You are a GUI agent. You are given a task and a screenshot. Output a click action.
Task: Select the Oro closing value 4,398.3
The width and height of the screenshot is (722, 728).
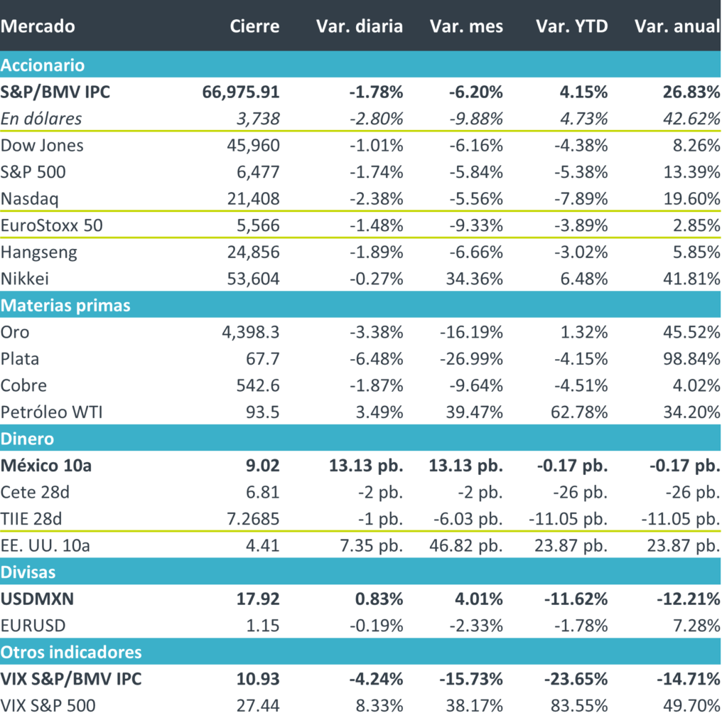tap(252, 332)
